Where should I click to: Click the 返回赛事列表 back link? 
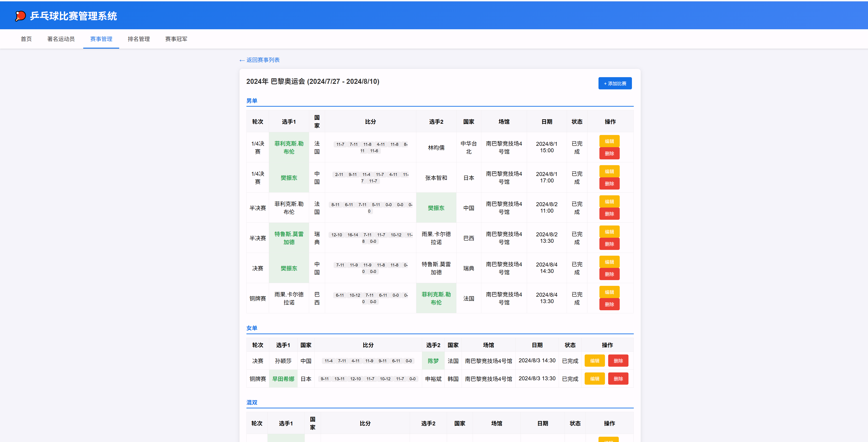pos(259,60)
